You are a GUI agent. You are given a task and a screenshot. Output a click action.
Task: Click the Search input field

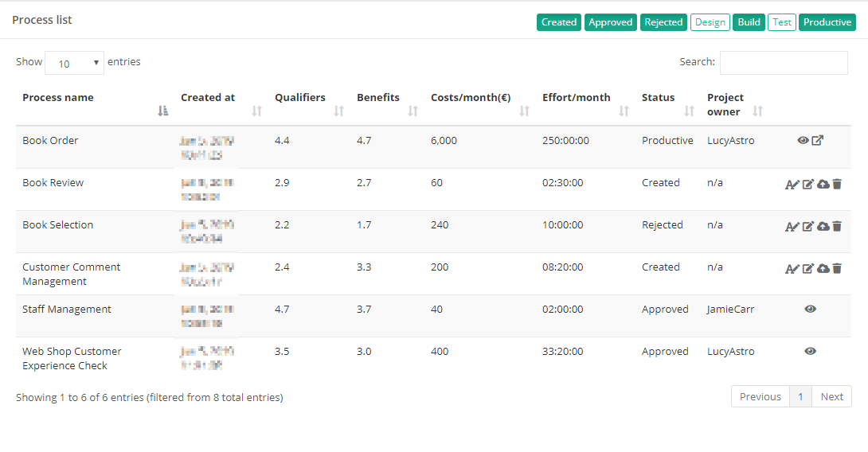point(784,63)
